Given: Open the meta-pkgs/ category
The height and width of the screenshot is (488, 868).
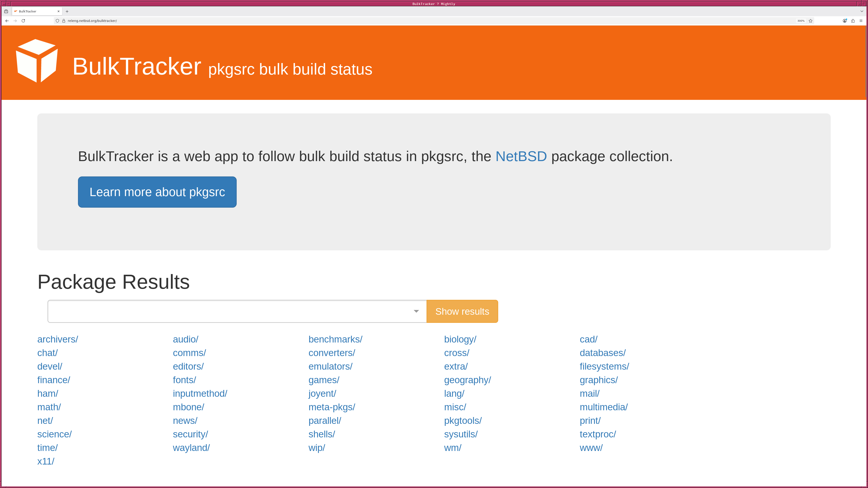Looking at the screenshot, I should [332, 408].
